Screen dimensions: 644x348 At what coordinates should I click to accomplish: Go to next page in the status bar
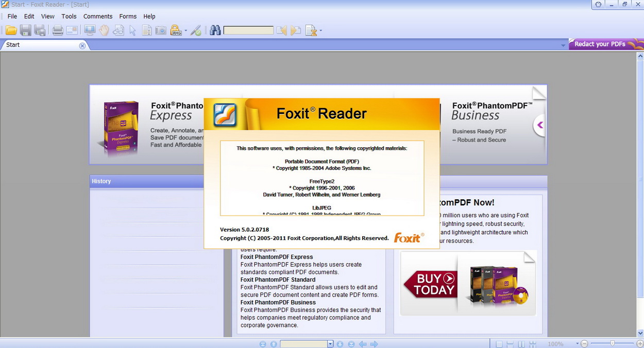tap(340, 344)
